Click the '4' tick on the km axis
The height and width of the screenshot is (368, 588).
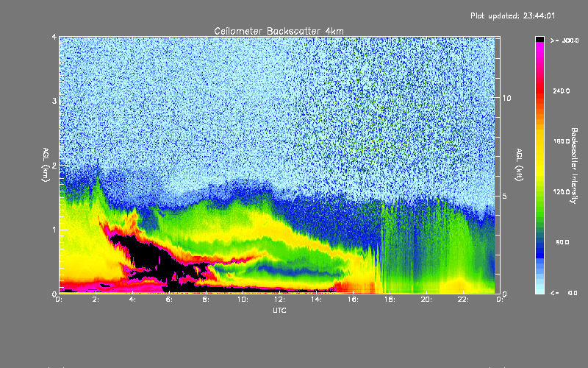click(x=54, y=38)
